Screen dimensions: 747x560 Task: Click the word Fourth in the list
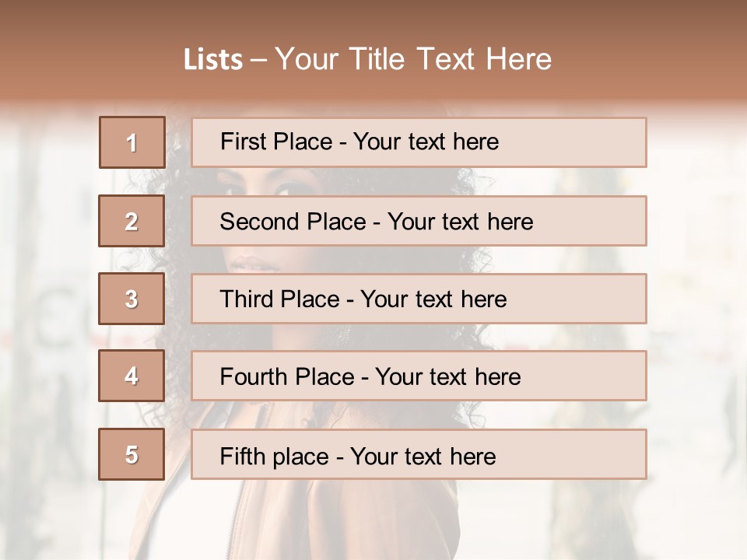254,377
